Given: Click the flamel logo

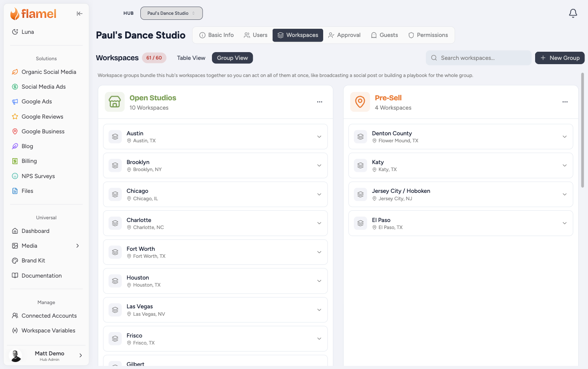Looking at the screenshot, I should [x=33, y=14].
